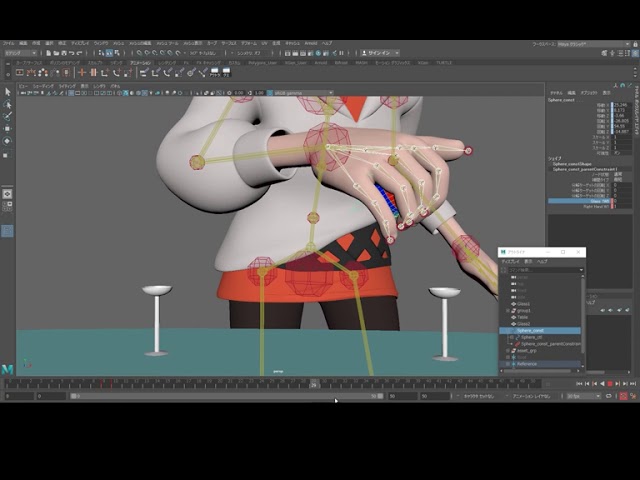
Task: Expand group1 in the Outliner
Action: coord(508,311)
